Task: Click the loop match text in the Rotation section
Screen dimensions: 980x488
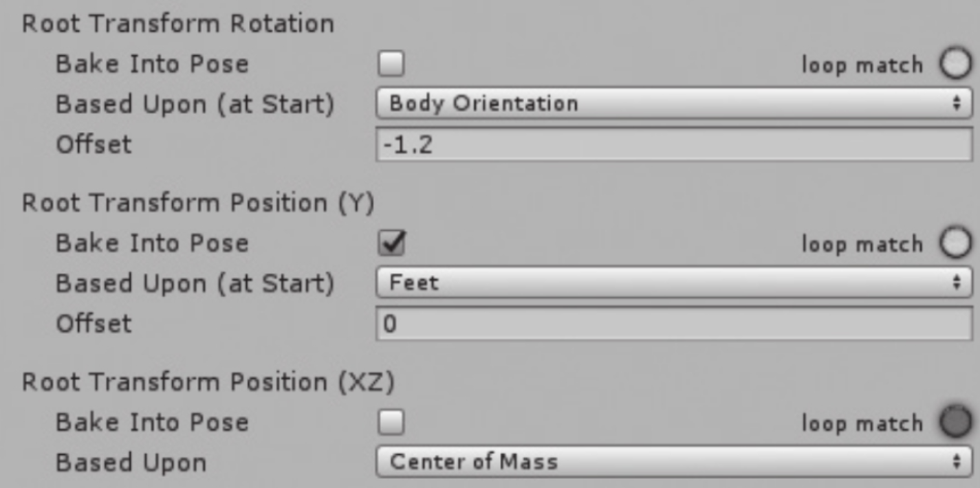Action: [x=862, y=66]
